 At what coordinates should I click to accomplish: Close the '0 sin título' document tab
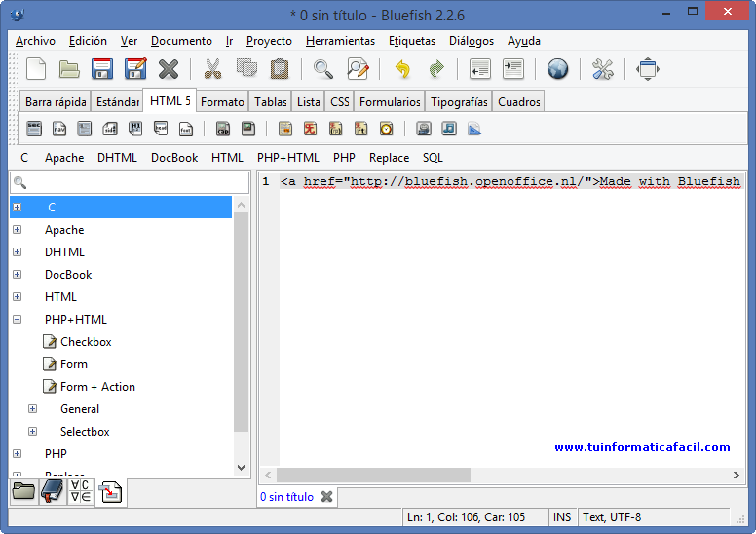[327, 497]
